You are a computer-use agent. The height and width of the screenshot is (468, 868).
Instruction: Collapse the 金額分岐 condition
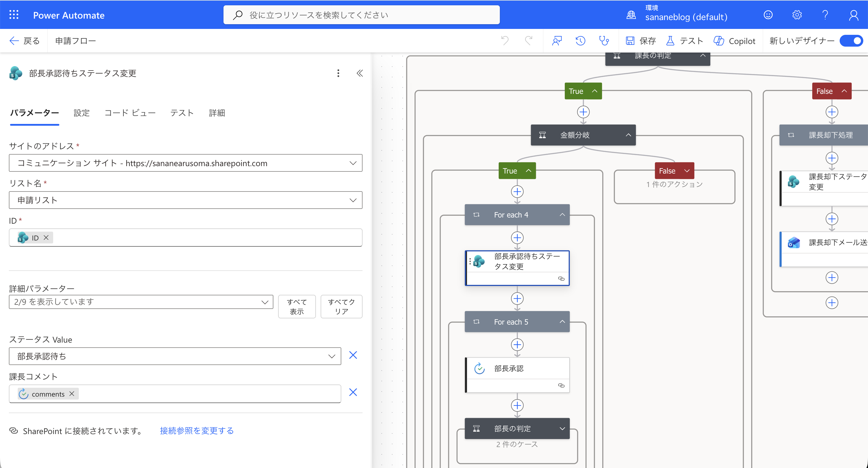pyautogui.click(x=629, y=135)
